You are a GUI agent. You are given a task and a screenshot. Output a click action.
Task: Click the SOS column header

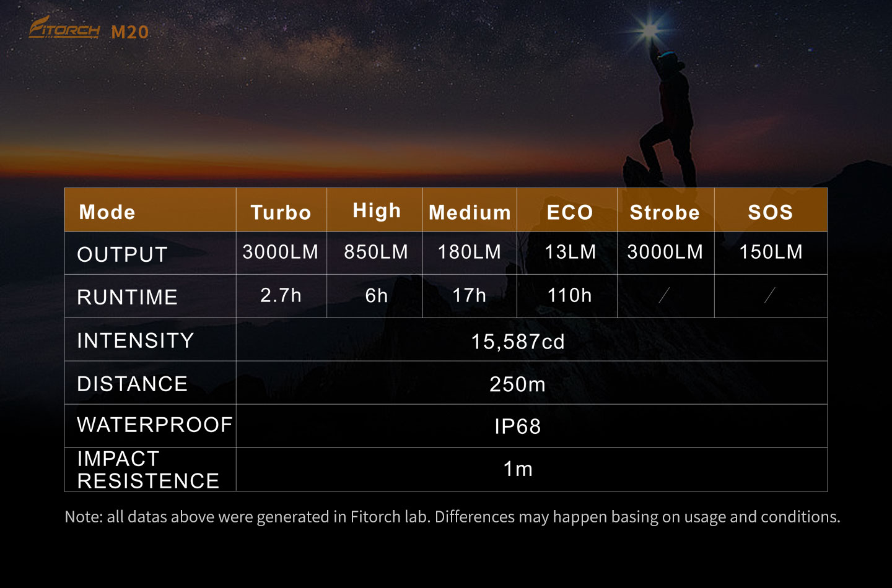coord(771,212)
